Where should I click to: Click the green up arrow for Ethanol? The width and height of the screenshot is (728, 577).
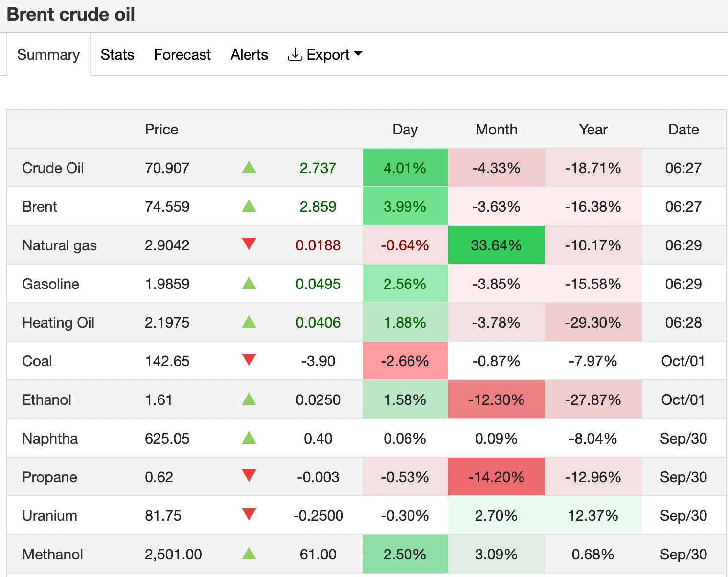[249, 399]
